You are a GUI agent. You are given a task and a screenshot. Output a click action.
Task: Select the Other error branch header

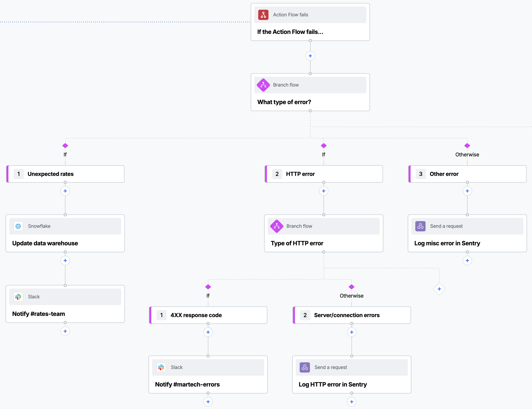tap(467, 174)
